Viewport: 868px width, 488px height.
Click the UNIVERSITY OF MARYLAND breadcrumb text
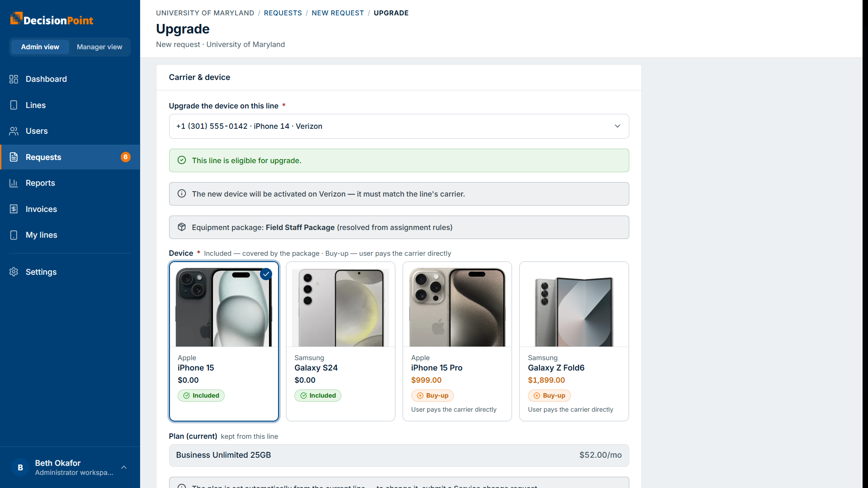[x=205, y=13]
